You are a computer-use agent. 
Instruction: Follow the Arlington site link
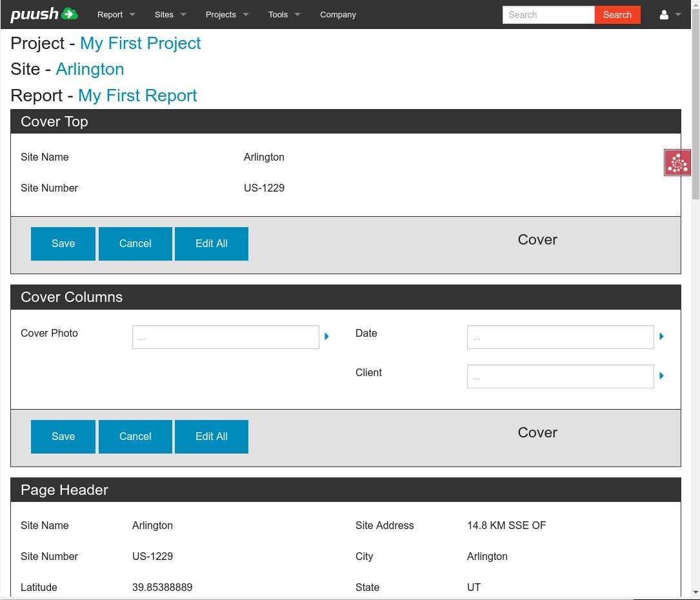point(90,69)
